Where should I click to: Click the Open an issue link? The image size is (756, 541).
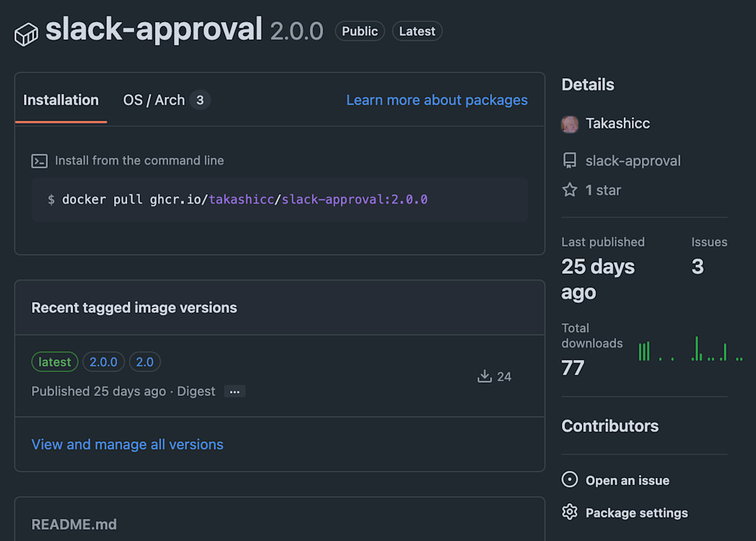coord(627,480)
